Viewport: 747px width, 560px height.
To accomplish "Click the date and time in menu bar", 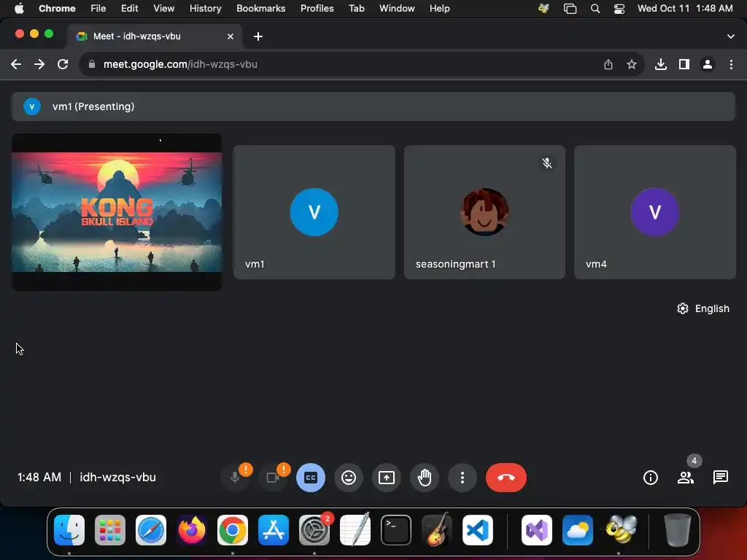I will (x=685, y=8).
